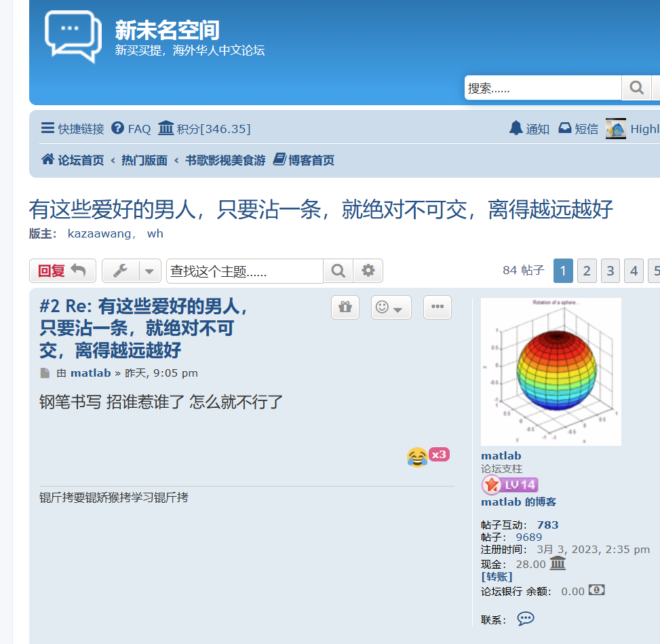Viewport: 660px width, 644px height.
Task: Open the FAQ page
Action: [131, 128]
